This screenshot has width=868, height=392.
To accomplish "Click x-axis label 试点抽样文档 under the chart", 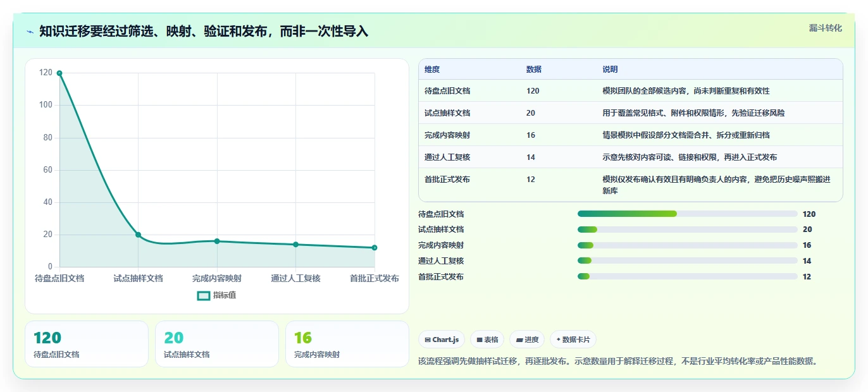I will point(138,278).
